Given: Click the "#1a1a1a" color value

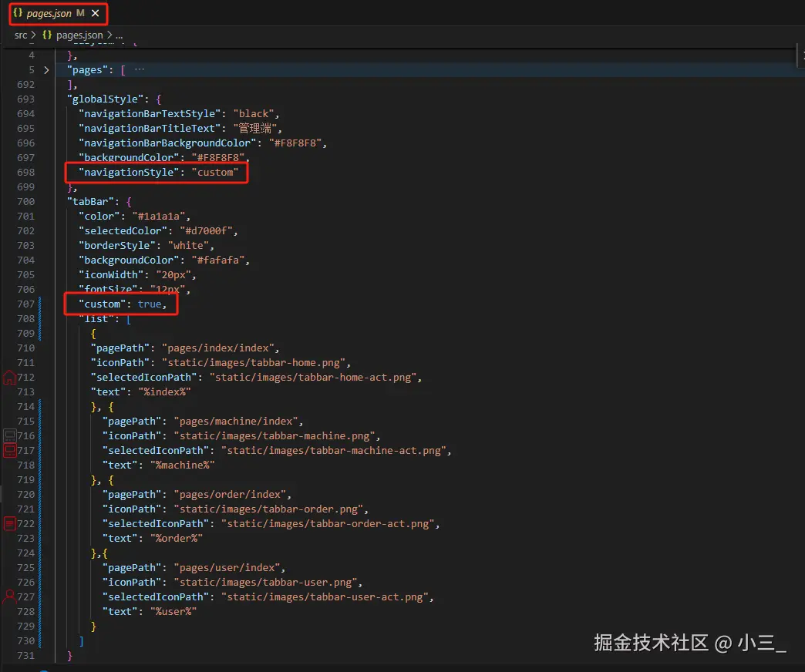Looking at the screenshot, I should (x=159, y=216).
